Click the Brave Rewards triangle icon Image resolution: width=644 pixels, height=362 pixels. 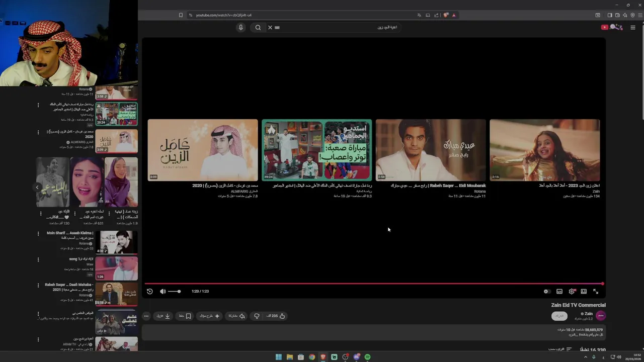(454, 15)
